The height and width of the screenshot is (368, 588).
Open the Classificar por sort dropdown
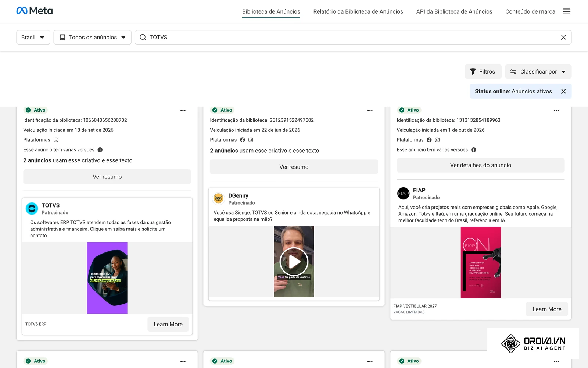[538, 72]
